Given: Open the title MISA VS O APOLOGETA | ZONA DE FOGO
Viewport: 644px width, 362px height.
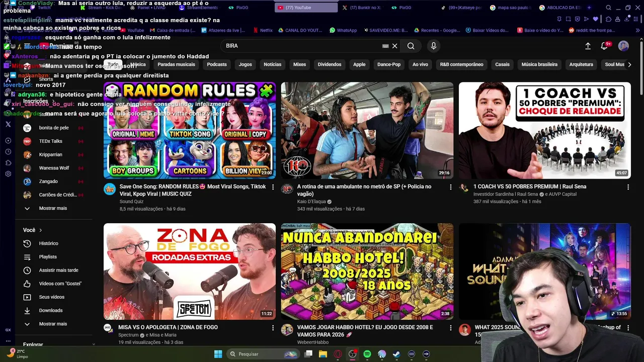Looking at the screenshot, I should tap(168, 327).
